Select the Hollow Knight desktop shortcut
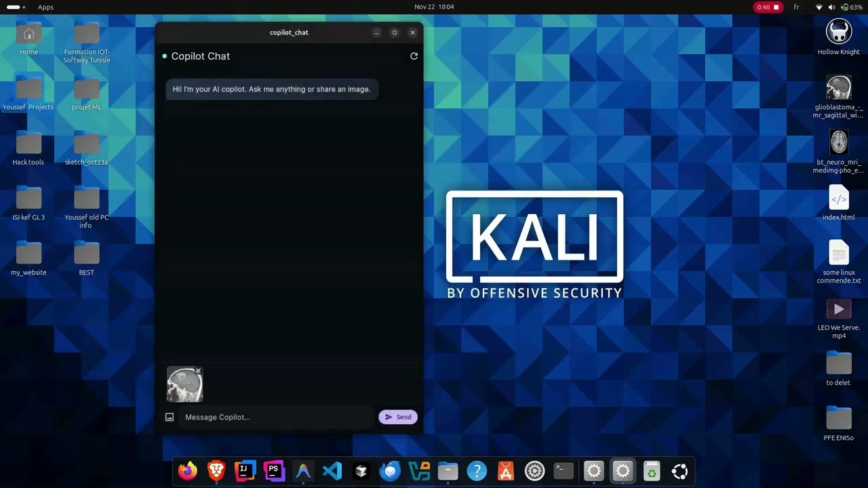This screenshot has width=868, height=488. coord(839,38)
